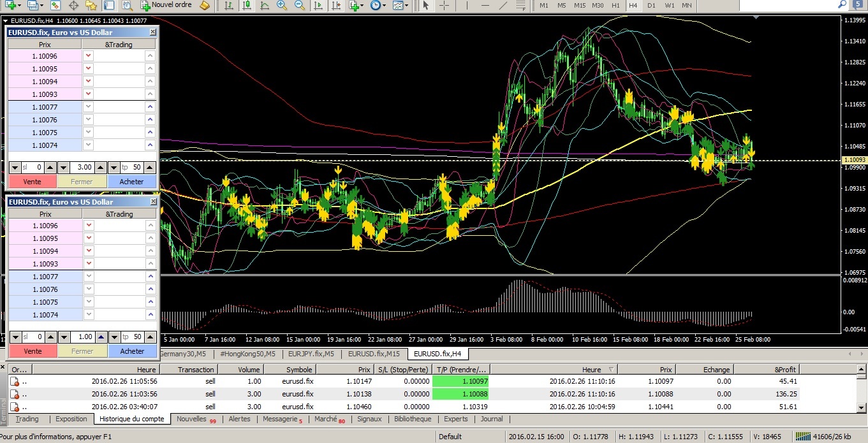Open the templates dropdown
The height and width of the screenshot is (443, 868).
(405, 6)
